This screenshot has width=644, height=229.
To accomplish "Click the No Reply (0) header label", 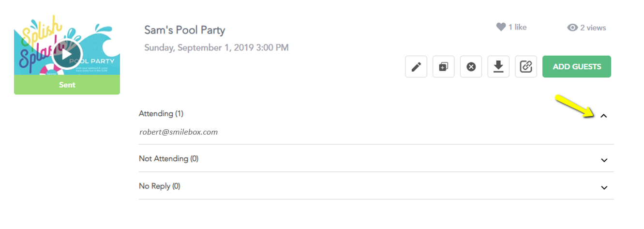I will (160, 186).
